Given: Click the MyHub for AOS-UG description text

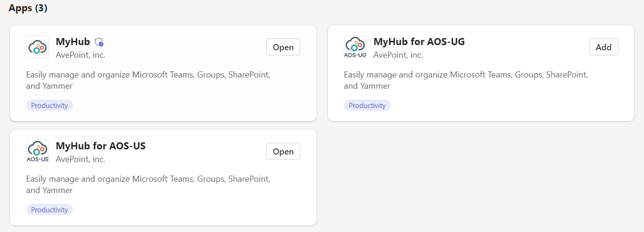Looking at the screenshot, I should (466, 80).
